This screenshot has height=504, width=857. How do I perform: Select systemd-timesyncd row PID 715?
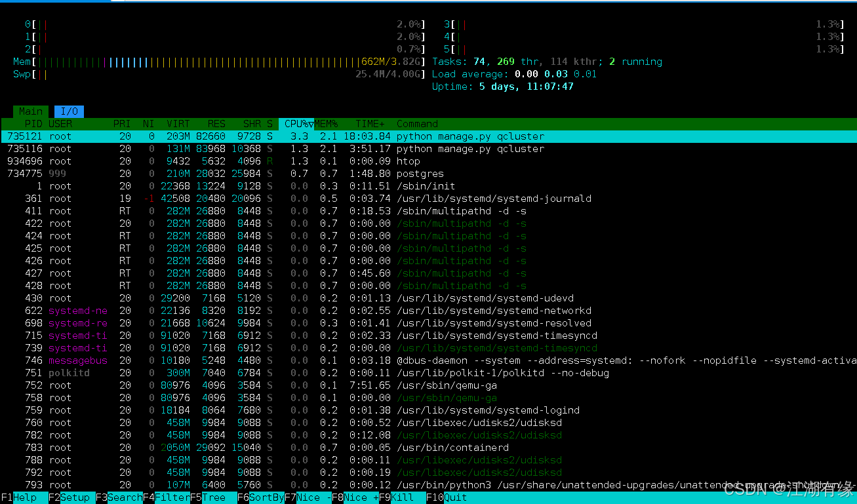tap(428, 336)
